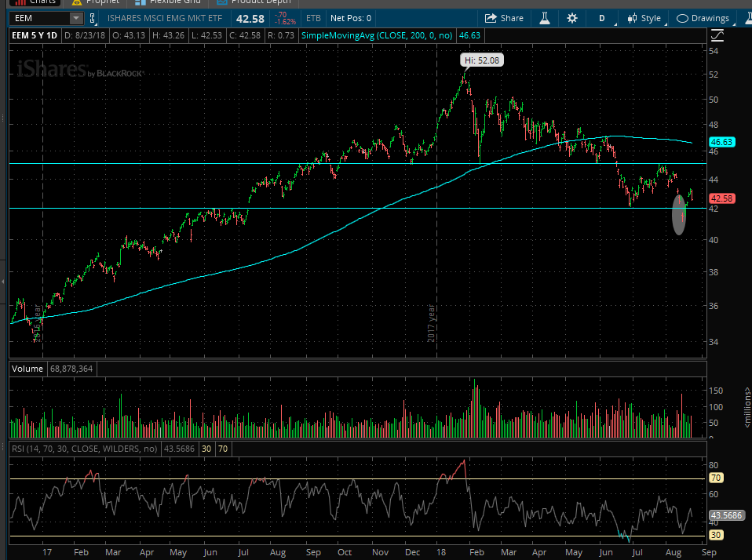Click the RSI oversold 30 header box
The image size is (752, 560).
(206, 449)
